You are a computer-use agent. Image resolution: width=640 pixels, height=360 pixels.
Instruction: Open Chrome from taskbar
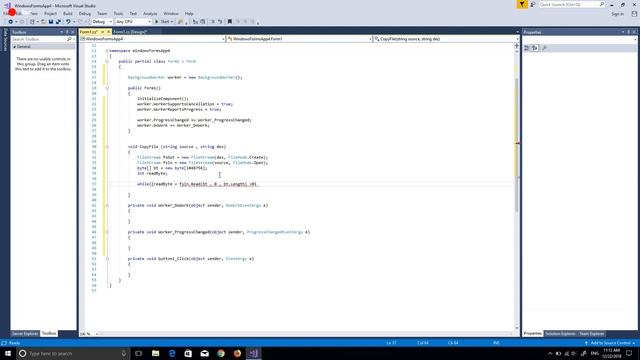[221, 353]
